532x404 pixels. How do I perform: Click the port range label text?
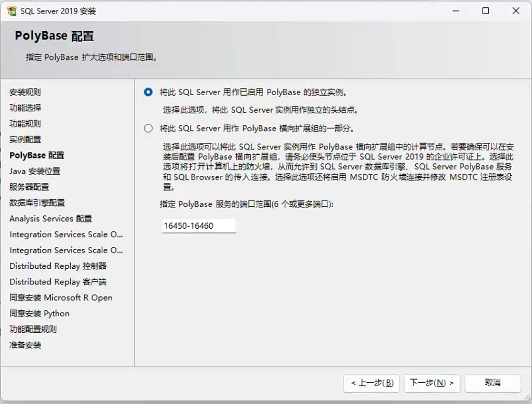pos(247,204)
